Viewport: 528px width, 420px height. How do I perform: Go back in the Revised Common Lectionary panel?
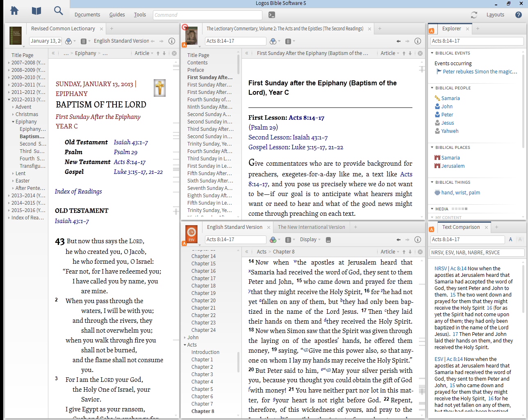click(x=153, y=41)
